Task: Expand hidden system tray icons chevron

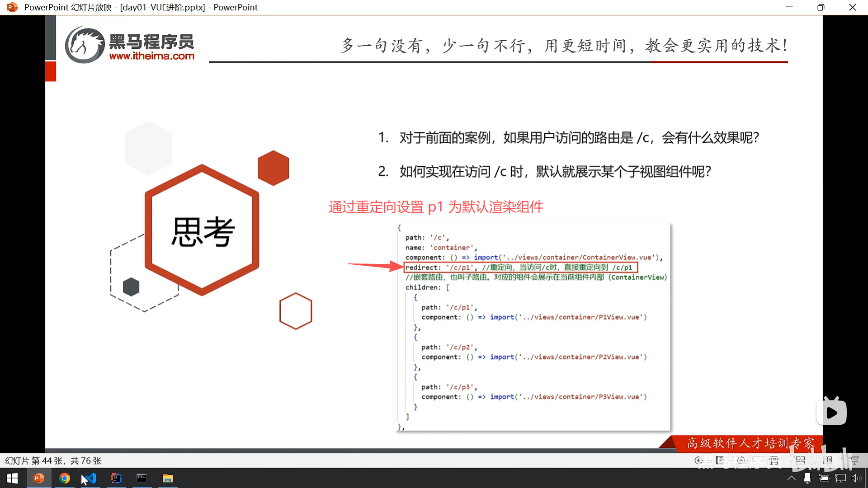Action: (x=791, y=478)
